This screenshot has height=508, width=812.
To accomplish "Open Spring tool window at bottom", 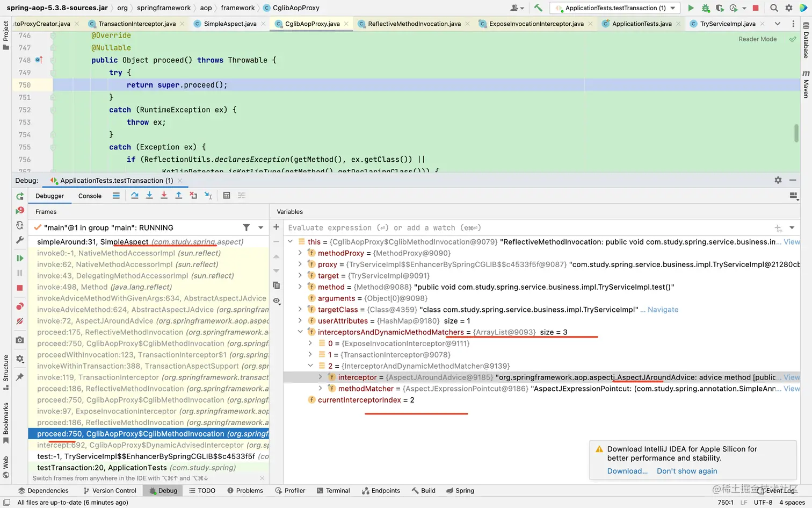I will (460, 491).
